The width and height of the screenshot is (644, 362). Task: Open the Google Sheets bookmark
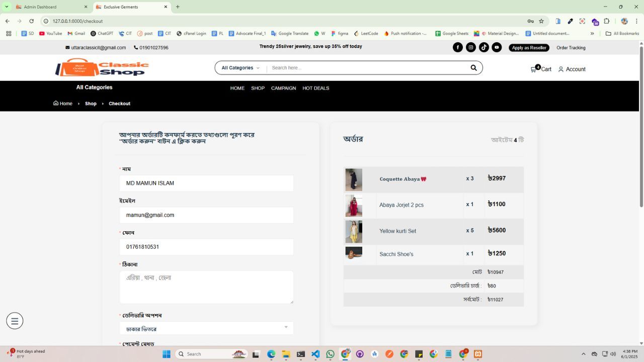(452, 34)
